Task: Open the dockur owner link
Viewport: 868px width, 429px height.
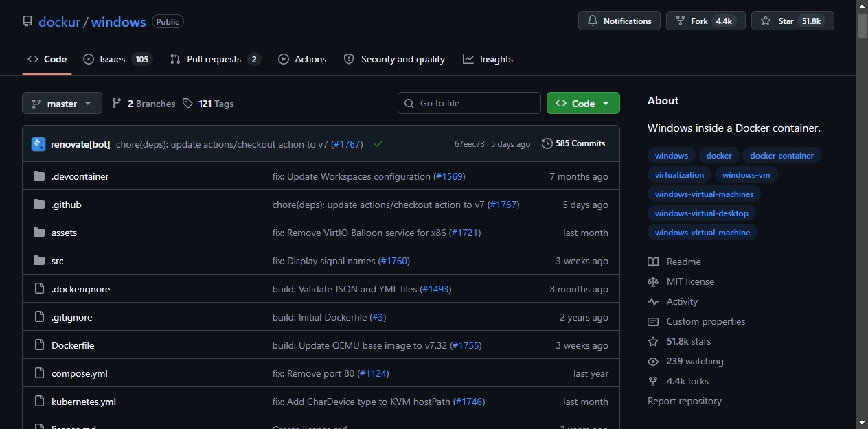Action: 59,22
